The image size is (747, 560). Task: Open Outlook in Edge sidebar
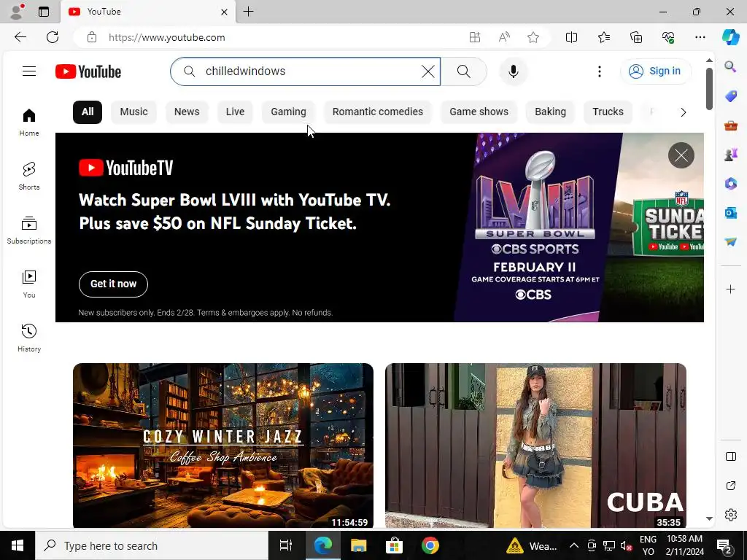[730, 212]
